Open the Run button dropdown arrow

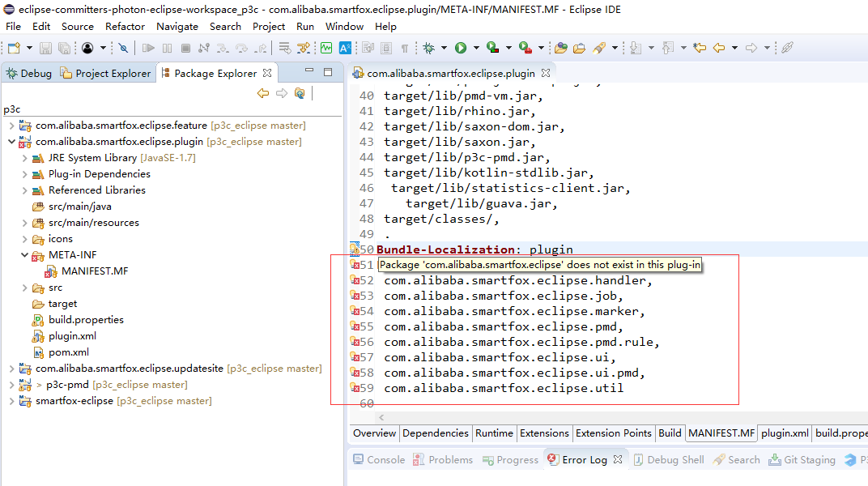pyautogui.click(x=476, y=48)
